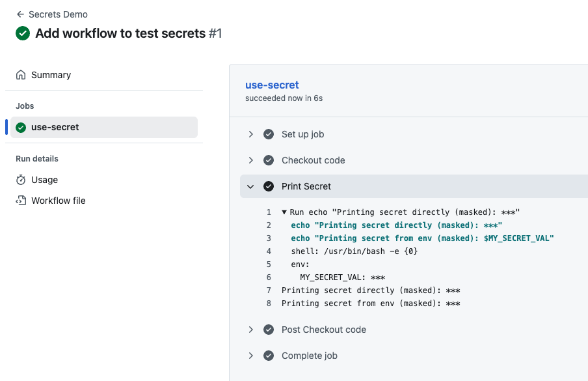Select Workflow file under Run details
The image size is (588, 381).
(x=59, y=201)
